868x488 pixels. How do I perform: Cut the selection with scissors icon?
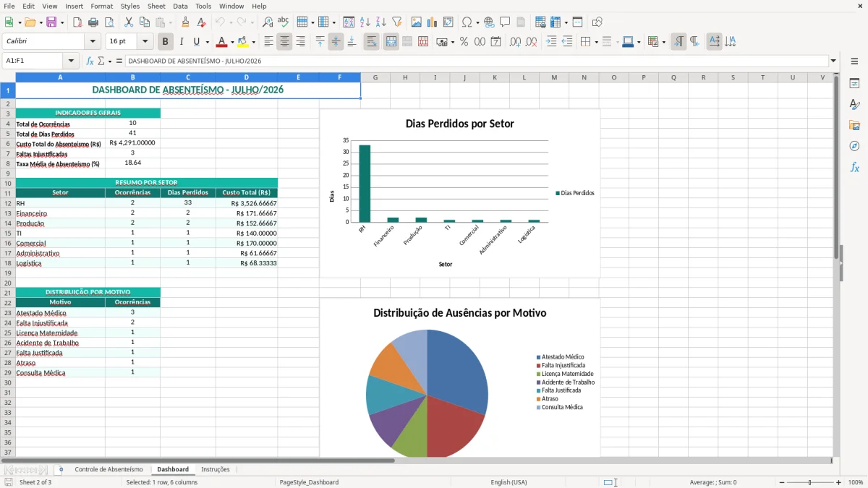(x=129, y=22)
